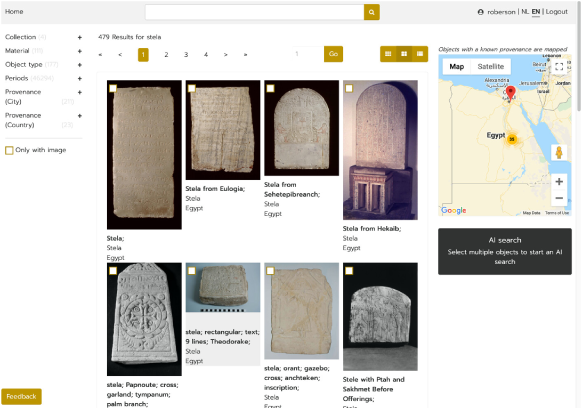The height and width of the screenshot is (409, 581).
Task: Choose the detailed list view icon
Action: tap(420, 54)
